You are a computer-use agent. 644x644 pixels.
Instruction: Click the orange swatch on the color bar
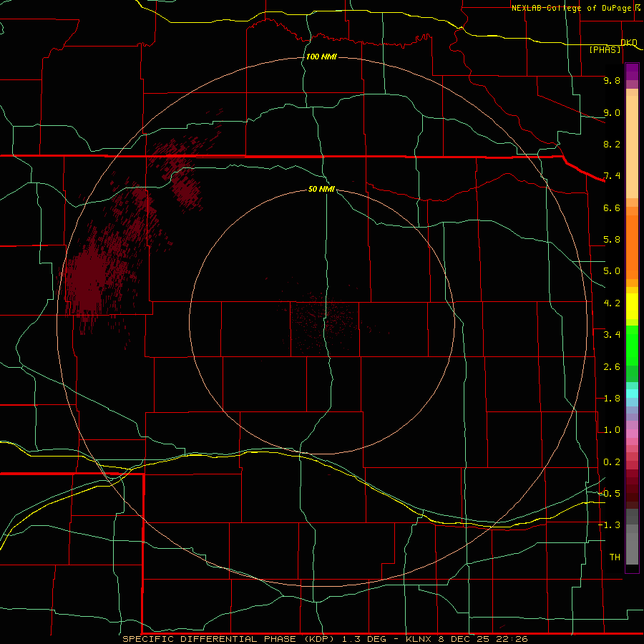632,247
